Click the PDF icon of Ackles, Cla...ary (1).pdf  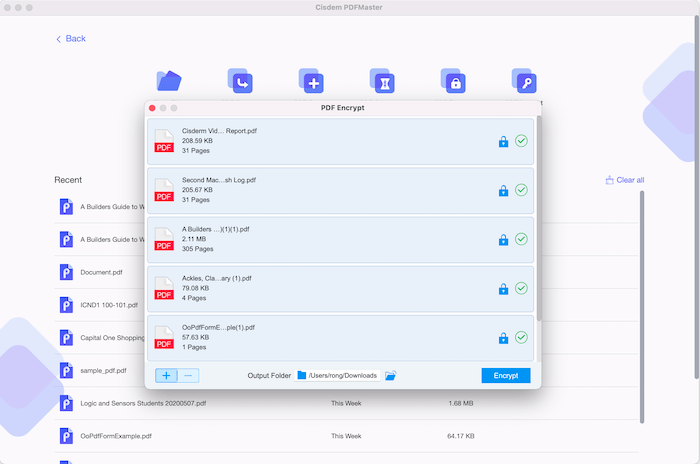coord(164,288)
